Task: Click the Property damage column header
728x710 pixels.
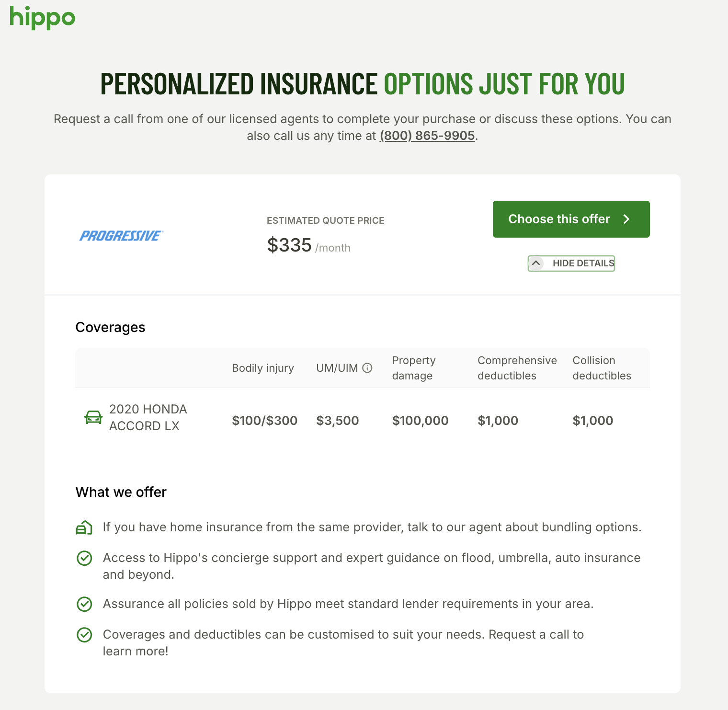Action: click(414, 368)
